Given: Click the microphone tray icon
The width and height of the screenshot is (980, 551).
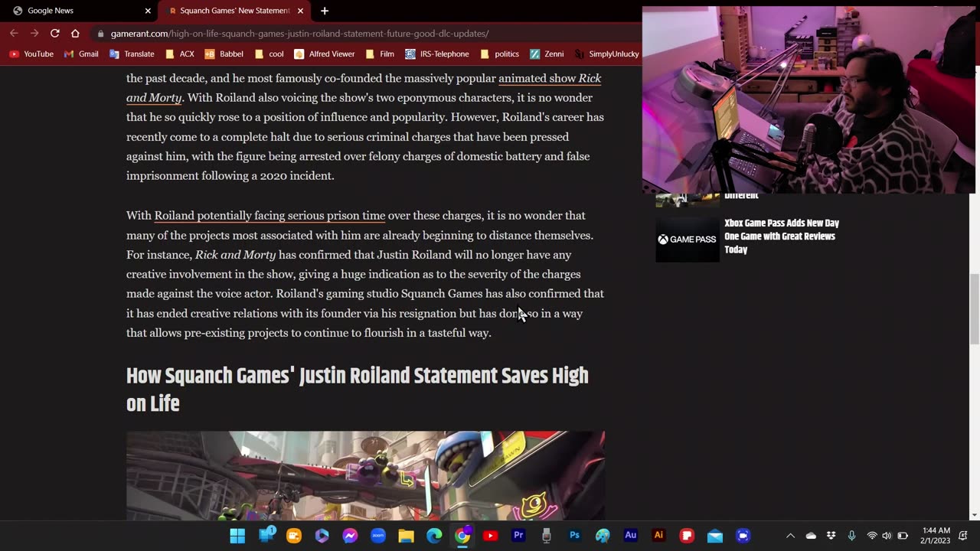Looking at the screenshot, I should tap(851, 536).
